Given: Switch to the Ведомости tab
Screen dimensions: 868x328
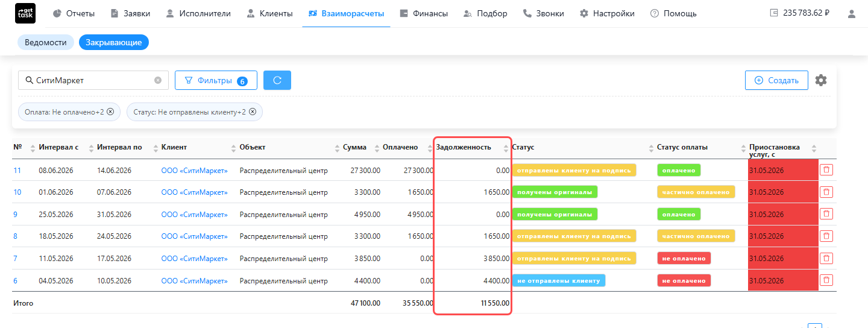Looking at the screenshot, I should 46,42.
